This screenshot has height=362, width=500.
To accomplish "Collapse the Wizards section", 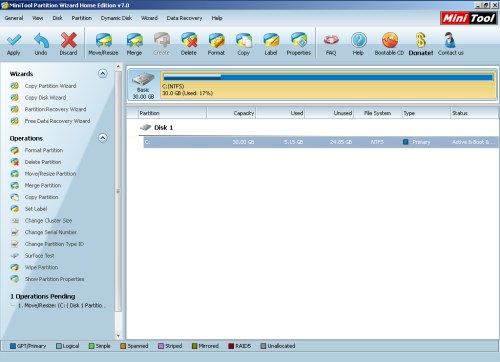I will 103,73.
